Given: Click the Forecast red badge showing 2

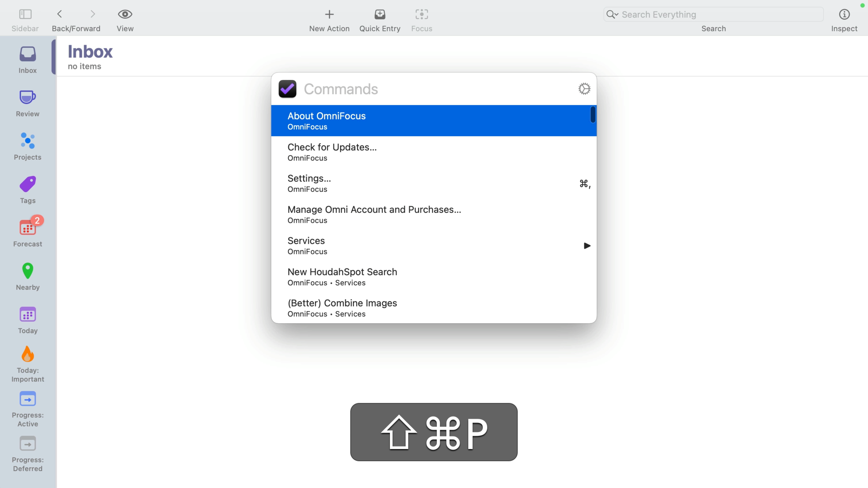Looking at the screenshot, I should click(37, 220).
